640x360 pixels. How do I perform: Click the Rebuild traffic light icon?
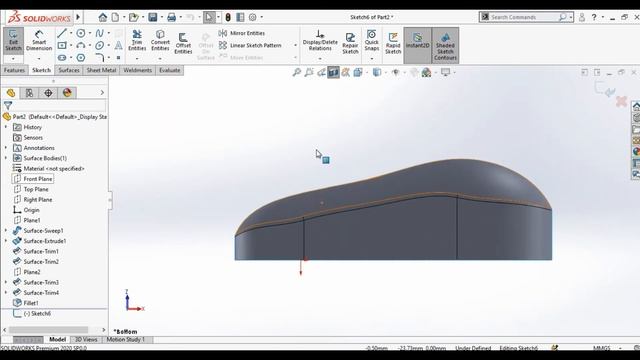pos(228,17)
